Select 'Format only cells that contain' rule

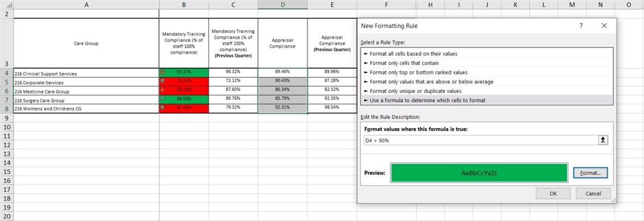[x=487, y=63]
